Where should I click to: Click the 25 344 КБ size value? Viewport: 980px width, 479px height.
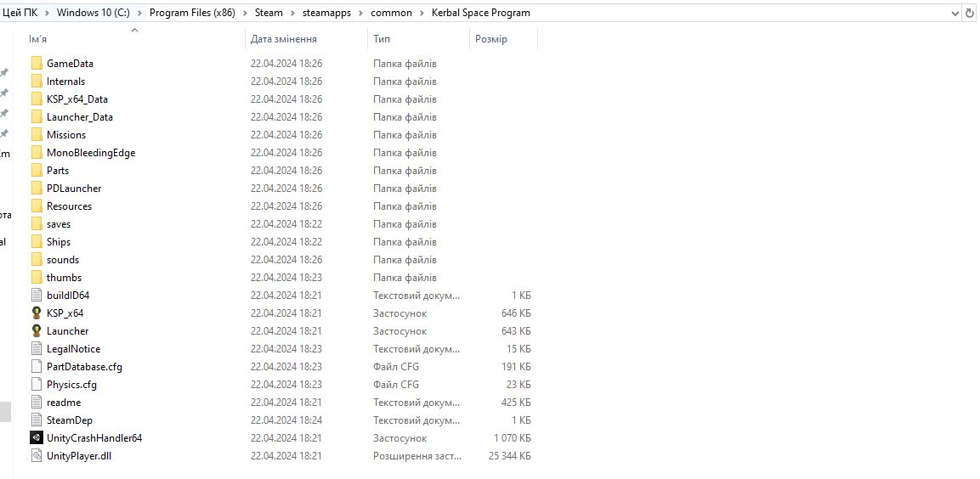click(509, 456)
